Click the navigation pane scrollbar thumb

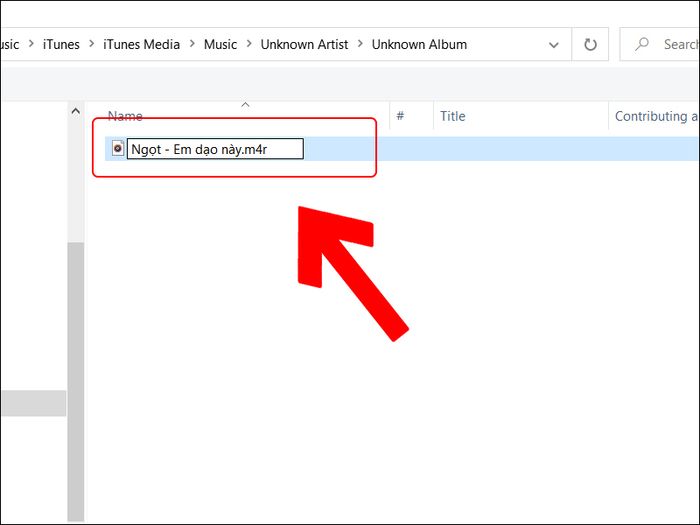coord(76,382)
